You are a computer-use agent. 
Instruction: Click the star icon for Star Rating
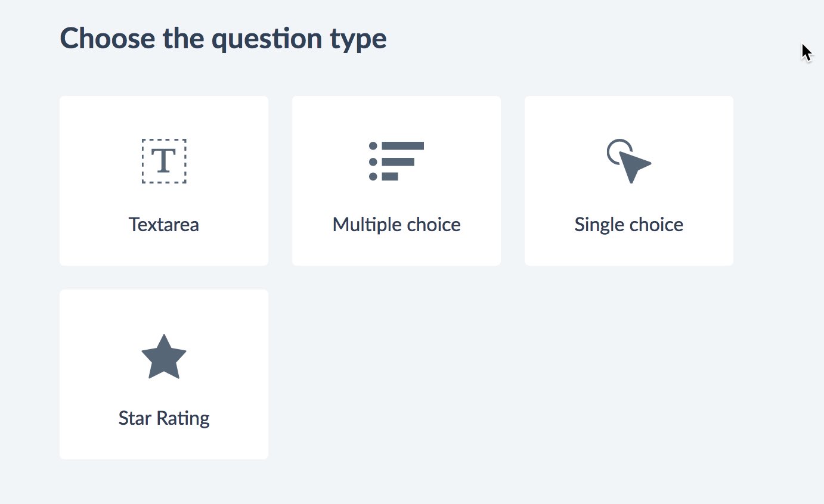164,356
